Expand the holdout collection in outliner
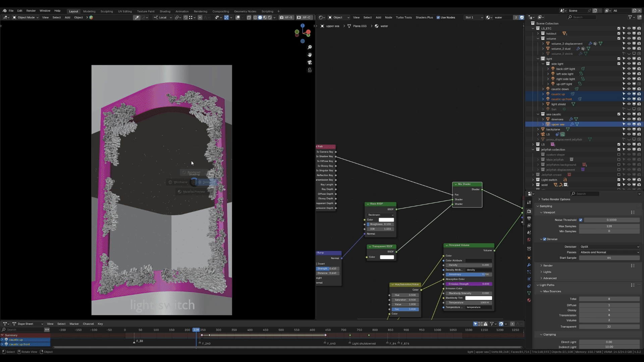The width and height of the screenshot is (644, 362). coord(538,34)
